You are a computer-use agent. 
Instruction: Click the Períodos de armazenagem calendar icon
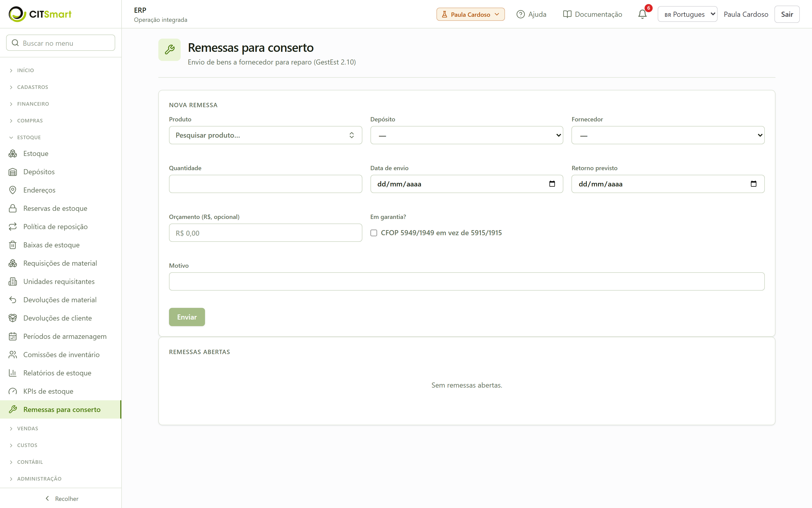pyautogui.click(x=13, y=336)
